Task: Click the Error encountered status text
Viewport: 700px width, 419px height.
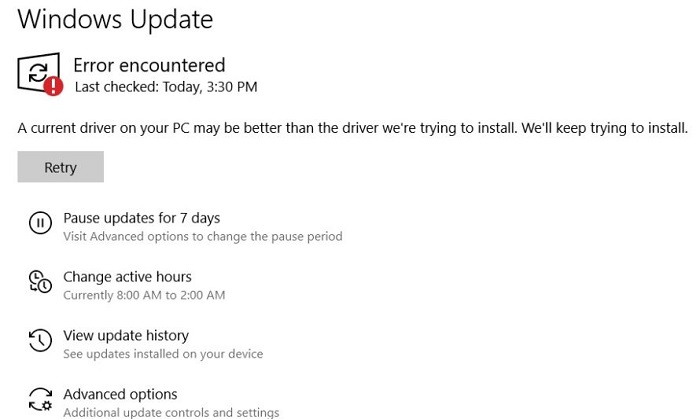Action: (x=149, y=65)
